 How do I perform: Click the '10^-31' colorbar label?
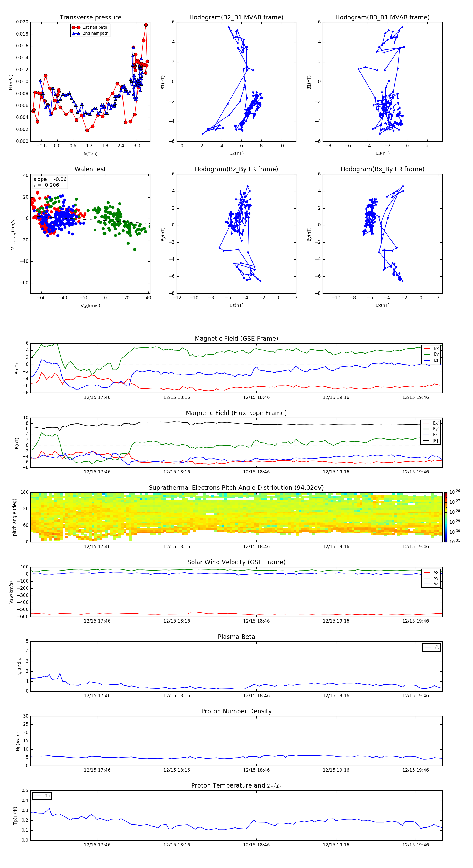click(455, 542)
